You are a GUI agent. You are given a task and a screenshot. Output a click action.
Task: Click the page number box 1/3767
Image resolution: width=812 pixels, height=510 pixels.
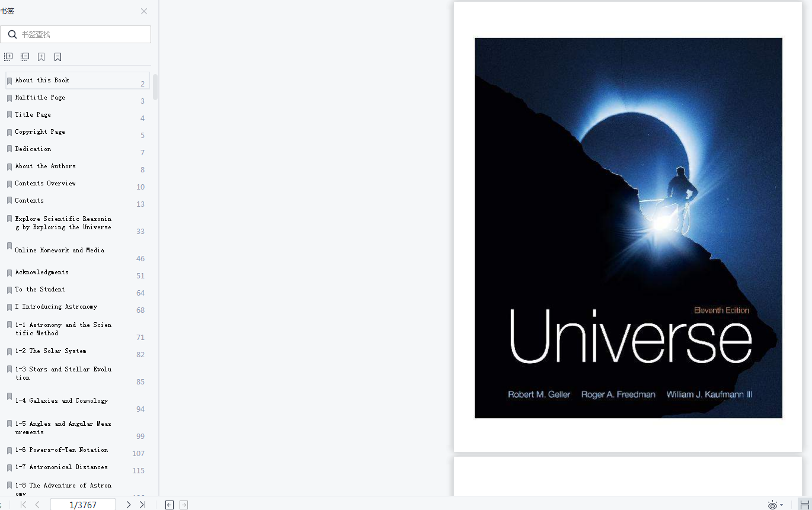coord(83,505)
